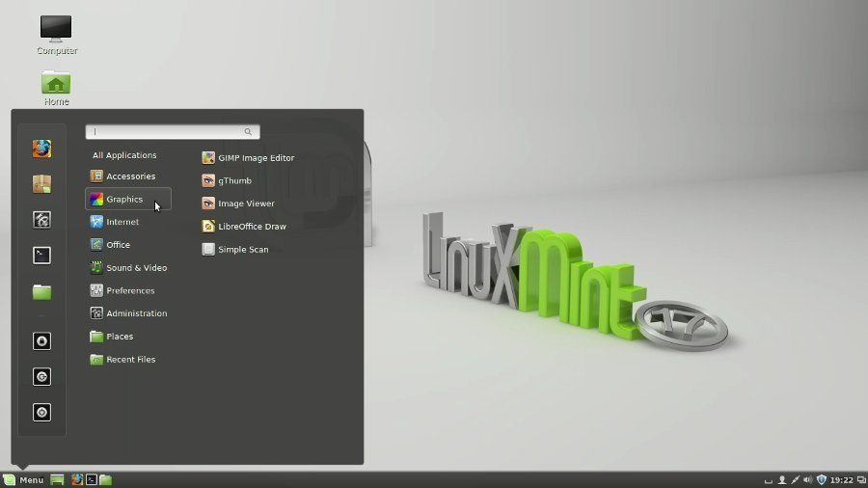Click Show Desktop icon in panel
The height and width of the screenshot is (488, 868).
coord(57,479)
